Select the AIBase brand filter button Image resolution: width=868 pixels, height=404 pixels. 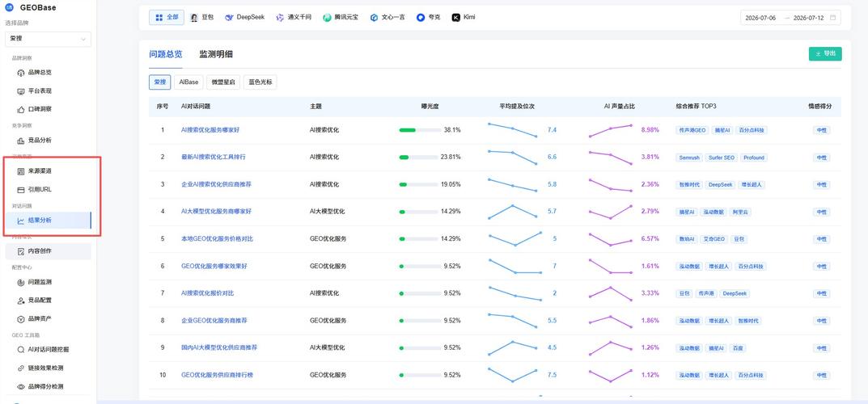coord(188,82)
